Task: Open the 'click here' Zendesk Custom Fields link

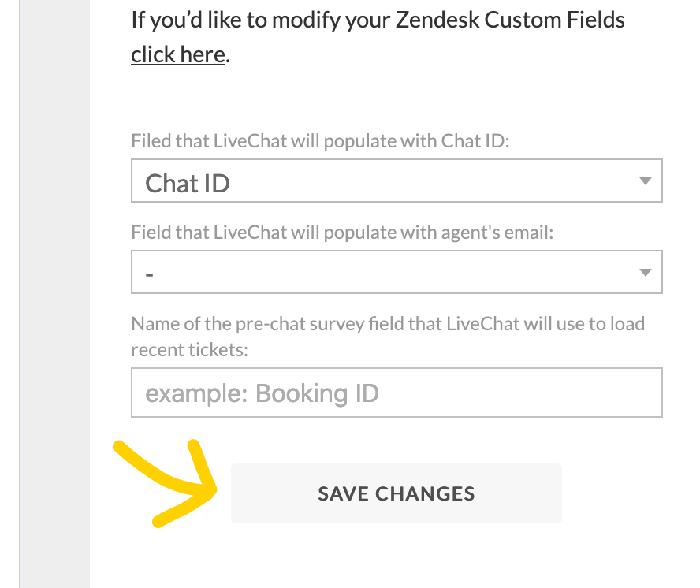Action: [178, 55]
